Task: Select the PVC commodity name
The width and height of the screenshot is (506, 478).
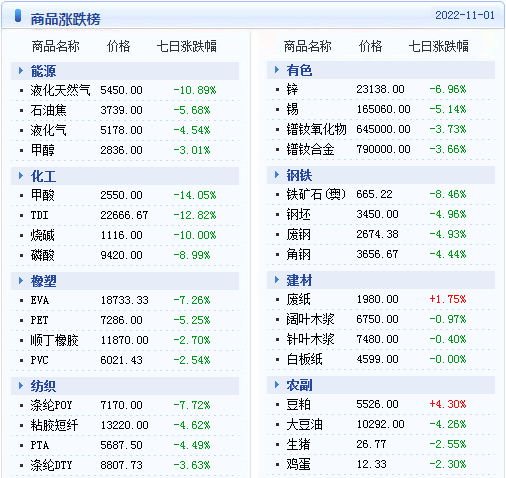Action: 39,360
